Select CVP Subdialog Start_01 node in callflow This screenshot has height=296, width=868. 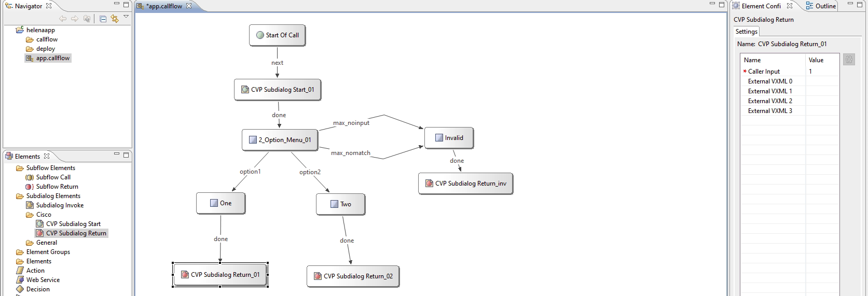tap(278, 90)
